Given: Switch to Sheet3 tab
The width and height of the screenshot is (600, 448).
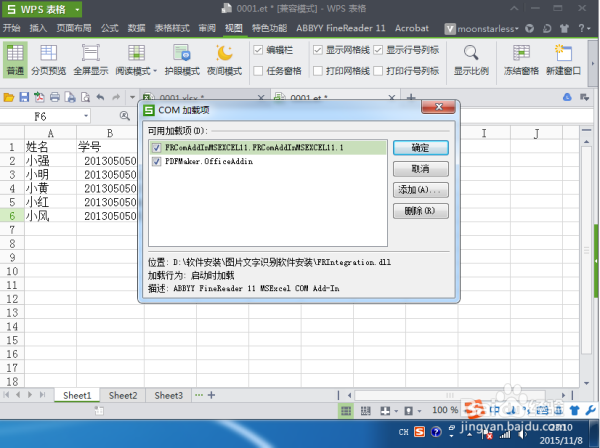Looking at the screenshot, I should click(x=168, y=395).
